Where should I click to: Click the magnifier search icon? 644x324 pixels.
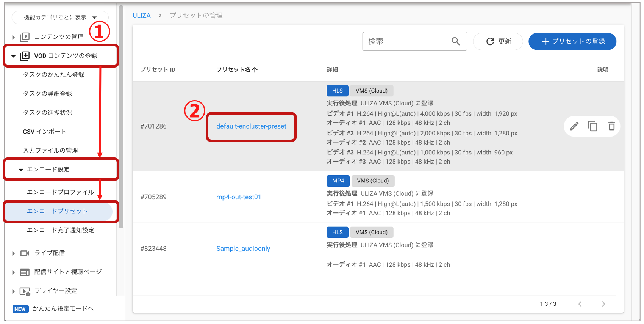click(455, 41)
